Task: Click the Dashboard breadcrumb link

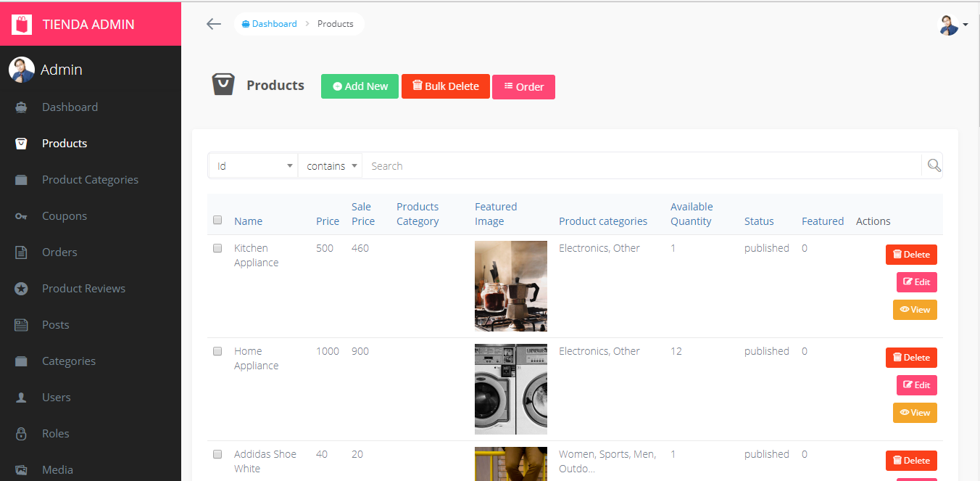Action: point(270,24)
